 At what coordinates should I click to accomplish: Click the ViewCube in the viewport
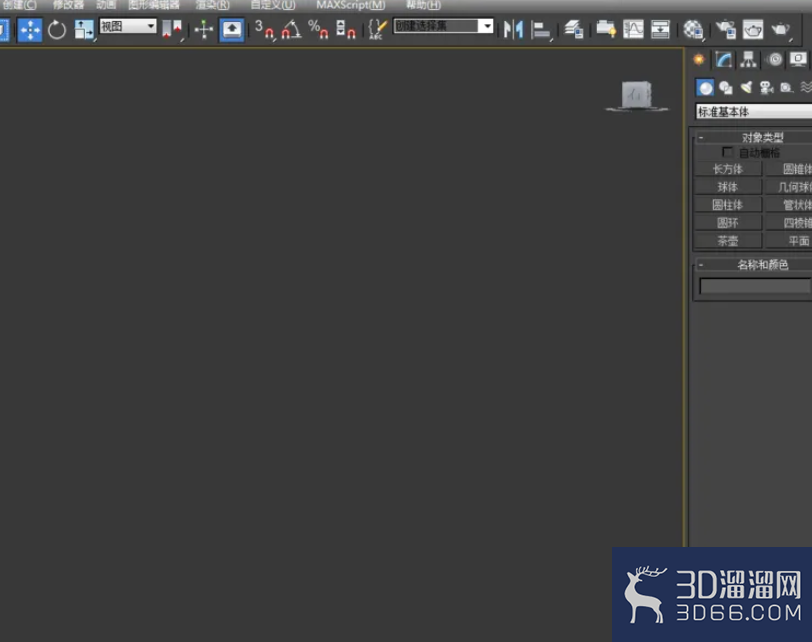[636, 95]
